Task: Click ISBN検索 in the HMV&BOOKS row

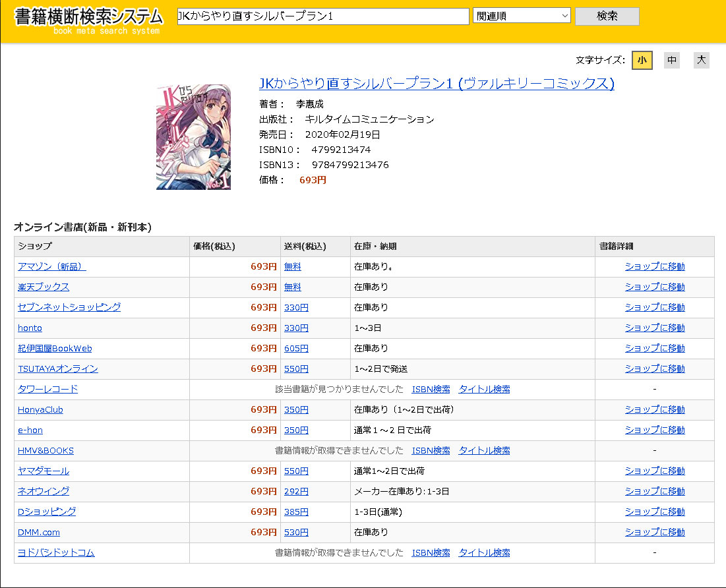Action: [431, 450]
